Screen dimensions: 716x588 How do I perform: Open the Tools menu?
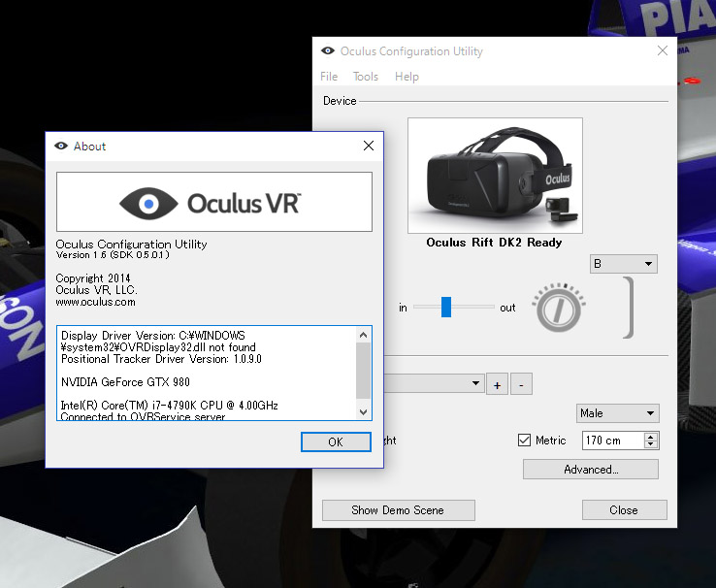pos(366,77)
